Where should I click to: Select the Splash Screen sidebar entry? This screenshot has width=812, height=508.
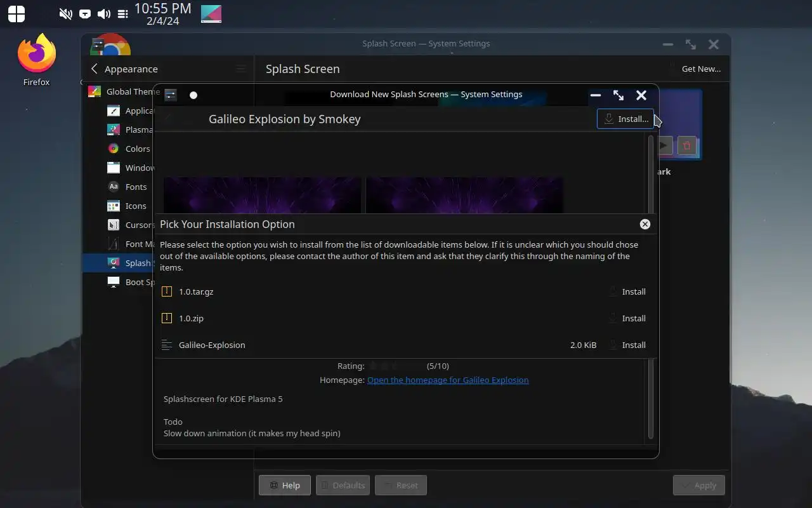tap(119, 263)
